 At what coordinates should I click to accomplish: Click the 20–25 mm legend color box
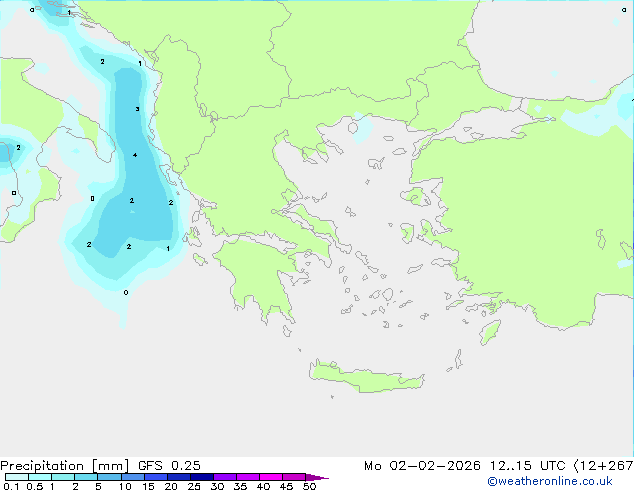point(179,477)
